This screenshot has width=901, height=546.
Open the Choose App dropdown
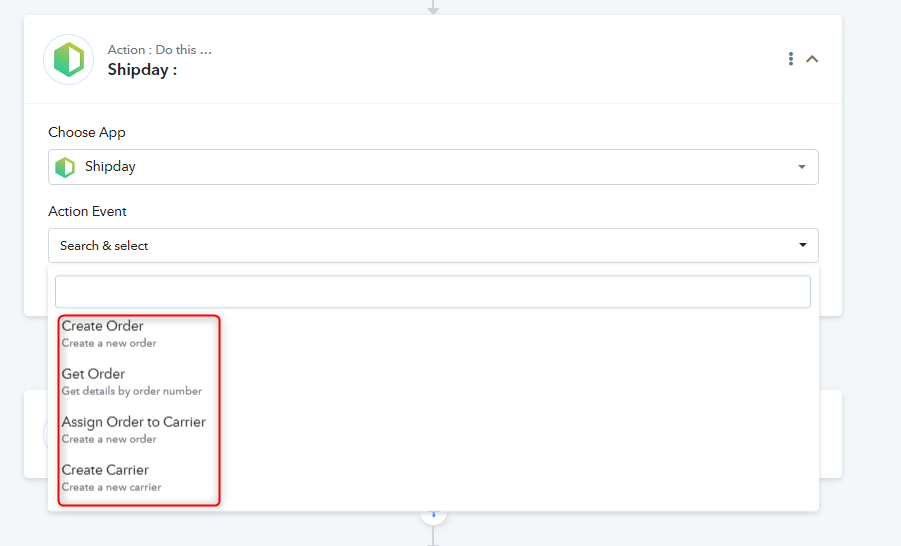433,167
